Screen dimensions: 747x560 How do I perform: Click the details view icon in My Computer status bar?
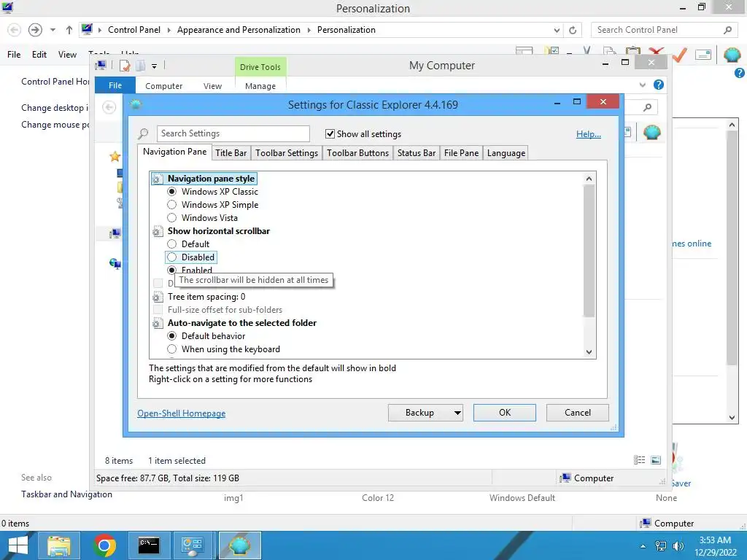pyautogui.click(x=639, y=459)
